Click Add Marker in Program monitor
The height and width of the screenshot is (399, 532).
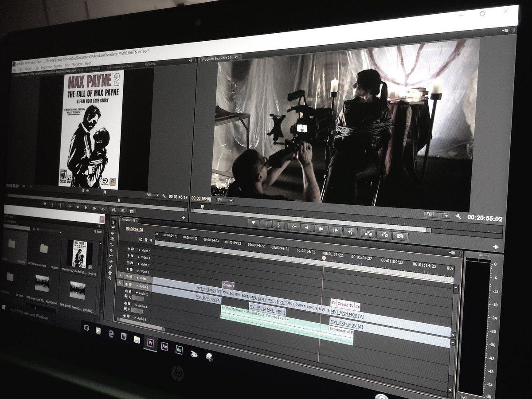tap(254, 223)
